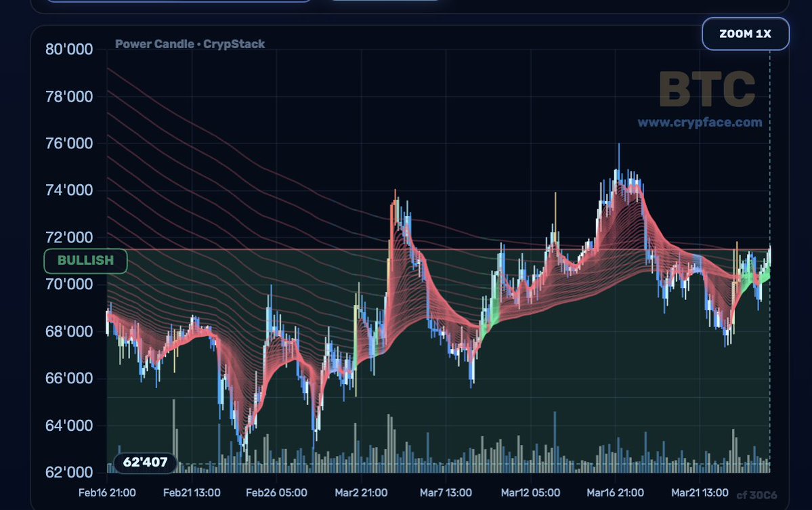812x510 pixels.
Task: Click the 68'000 price axis label
Action: (x=69, y=331)
